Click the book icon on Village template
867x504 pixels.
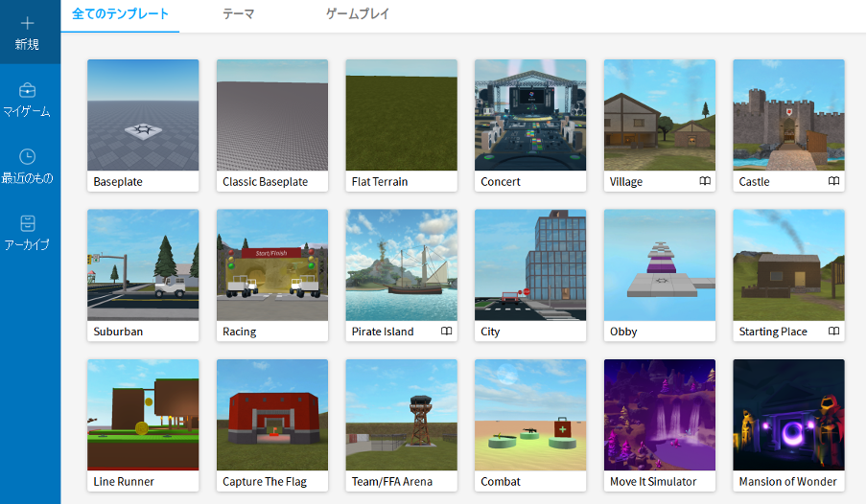(705, 181)
